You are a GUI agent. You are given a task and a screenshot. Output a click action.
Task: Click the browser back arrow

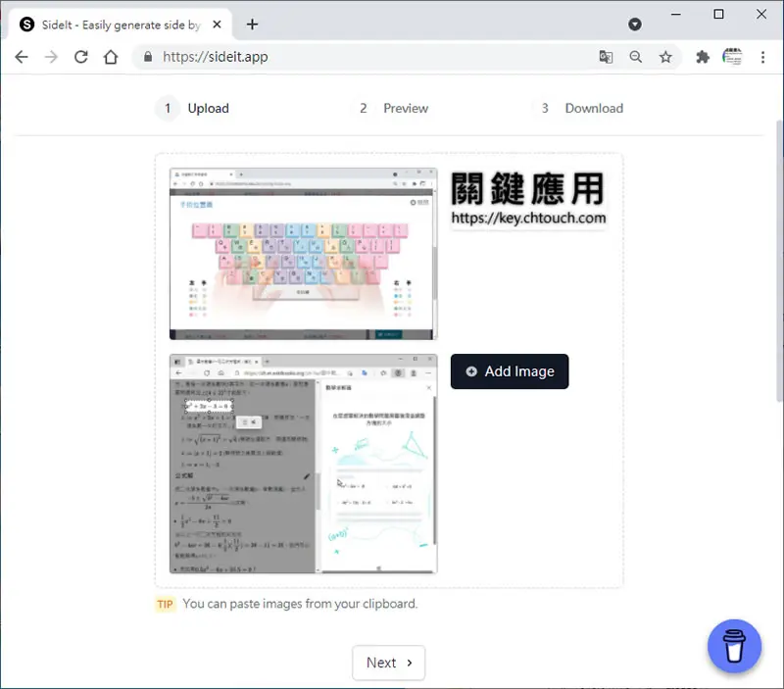click(22, 57)
